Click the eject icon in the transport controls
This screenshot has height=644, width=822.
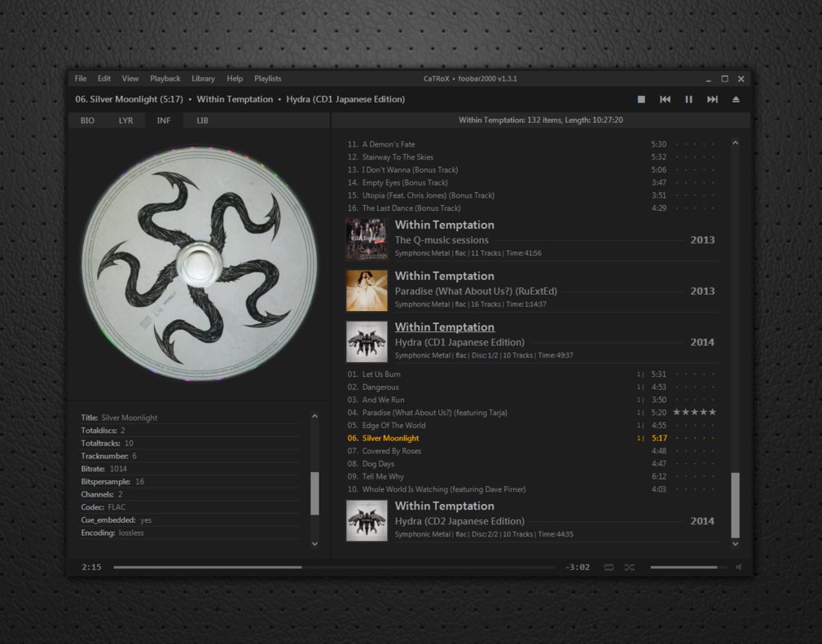[736, 99]
